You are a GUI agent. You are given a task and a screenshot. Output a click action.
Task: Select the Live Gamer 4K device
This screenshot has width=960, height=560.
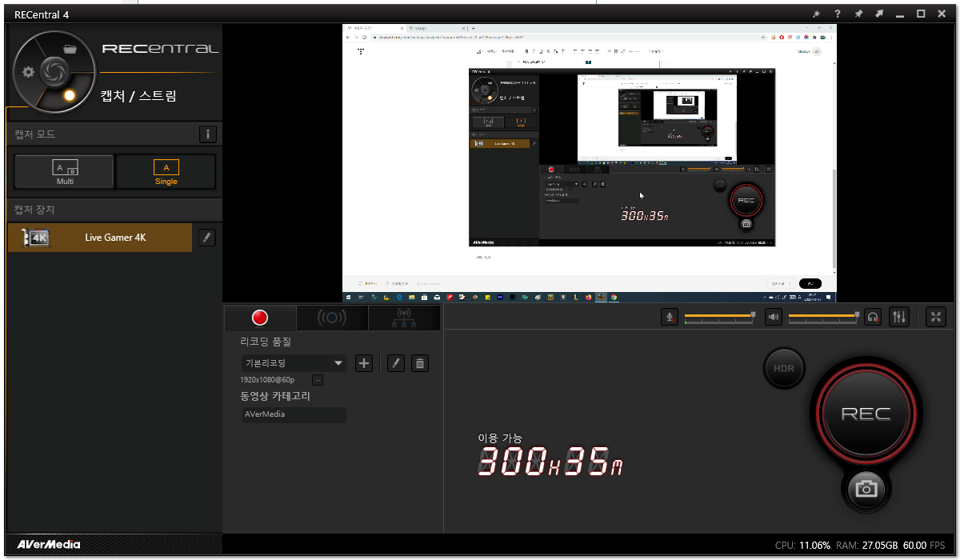[100, 238]
